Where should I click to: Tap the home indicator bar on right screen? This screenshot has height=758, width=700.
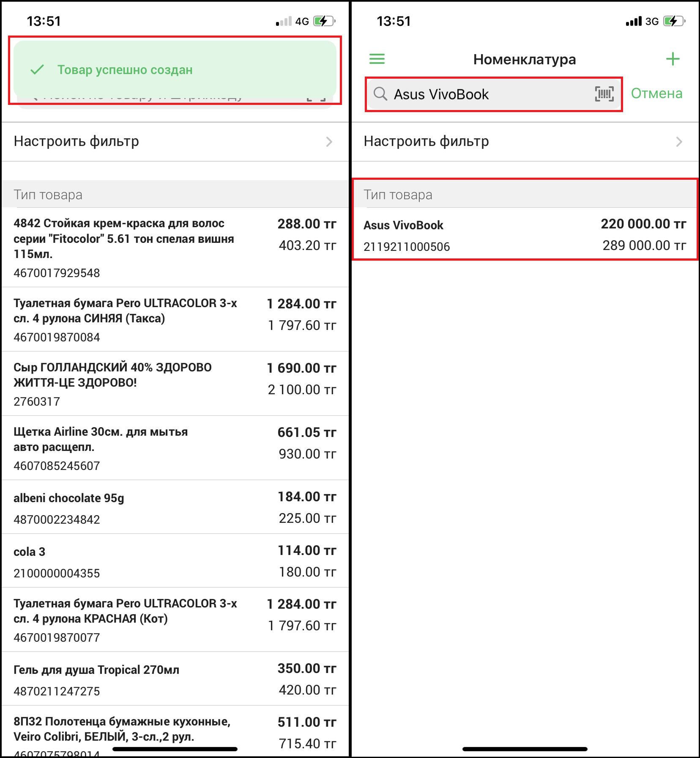[525, 749]
